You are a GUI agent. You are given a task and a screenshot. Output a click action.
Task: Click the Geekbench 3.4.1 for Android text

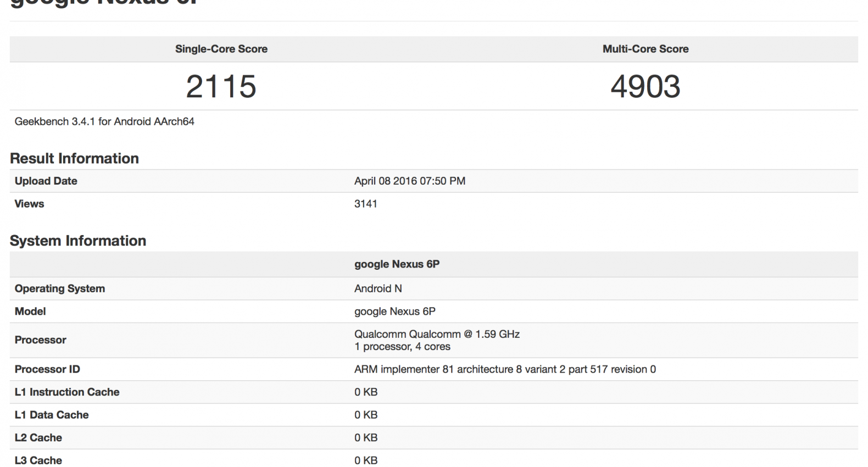(x=104, y=121)
